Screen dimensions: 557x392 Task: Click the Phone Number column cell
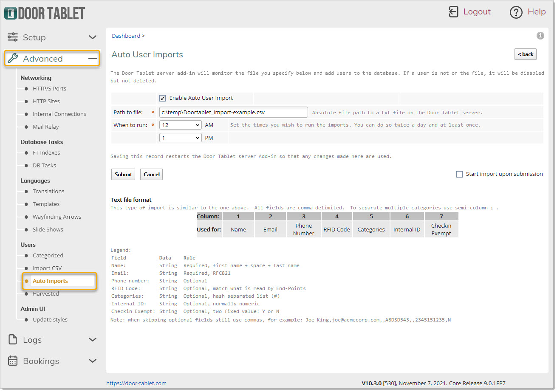[x=304, y=229]
